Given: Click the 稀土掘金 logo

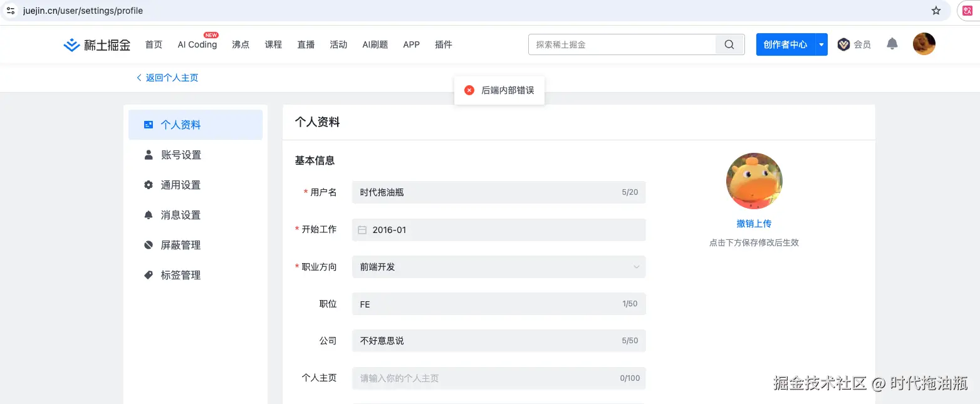Looking at the screenshot, I should 96,44.
